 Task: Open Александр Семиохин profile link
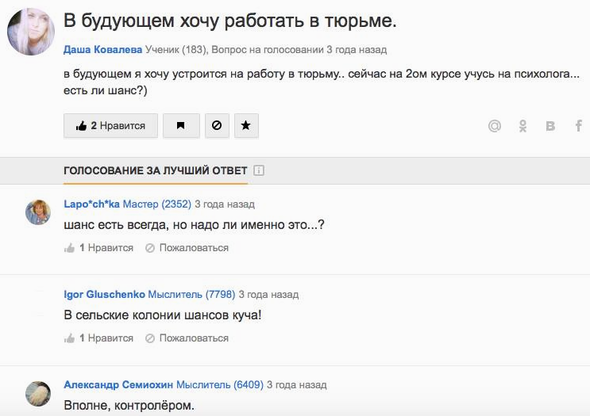(118, 384)
